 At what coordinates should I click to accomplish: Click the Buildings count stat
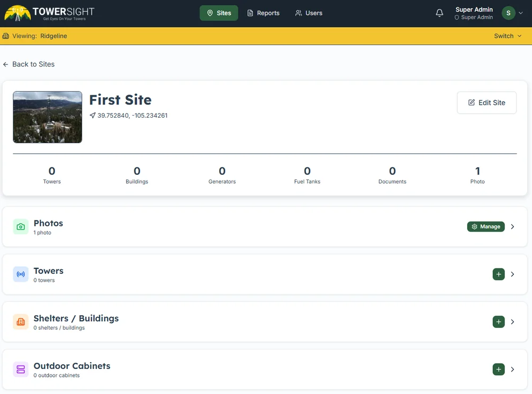[x=137, y=175]
